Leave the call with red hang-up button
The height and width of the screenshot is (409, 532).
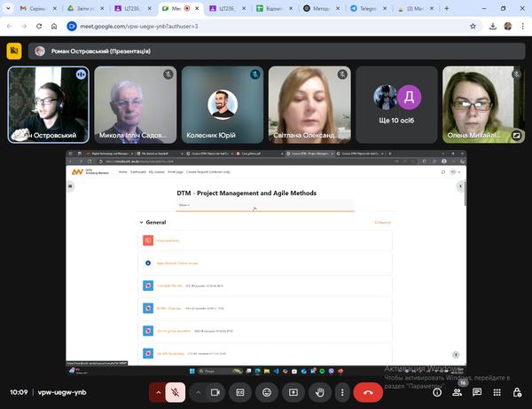coord(368,391)
